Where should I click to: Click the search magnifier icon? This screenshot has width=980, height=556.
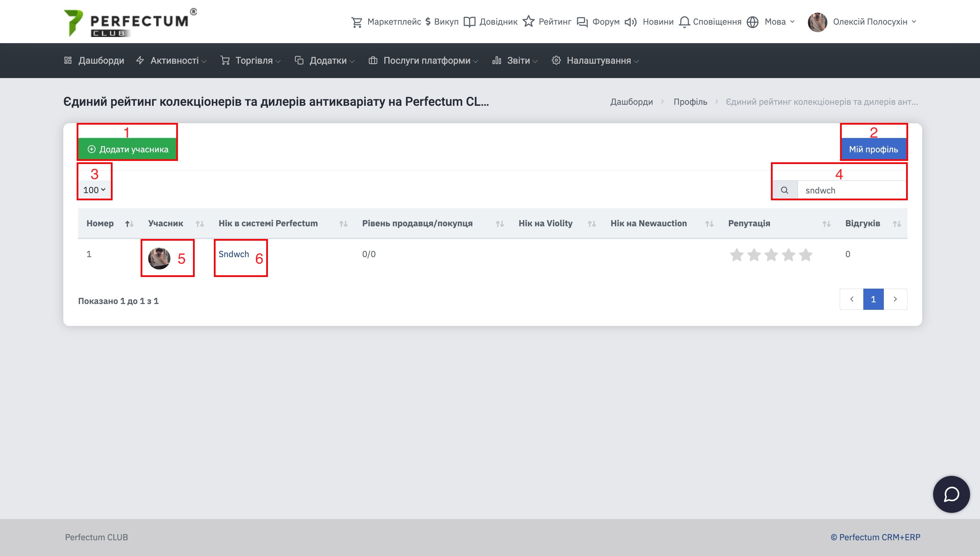pos(784,190)
